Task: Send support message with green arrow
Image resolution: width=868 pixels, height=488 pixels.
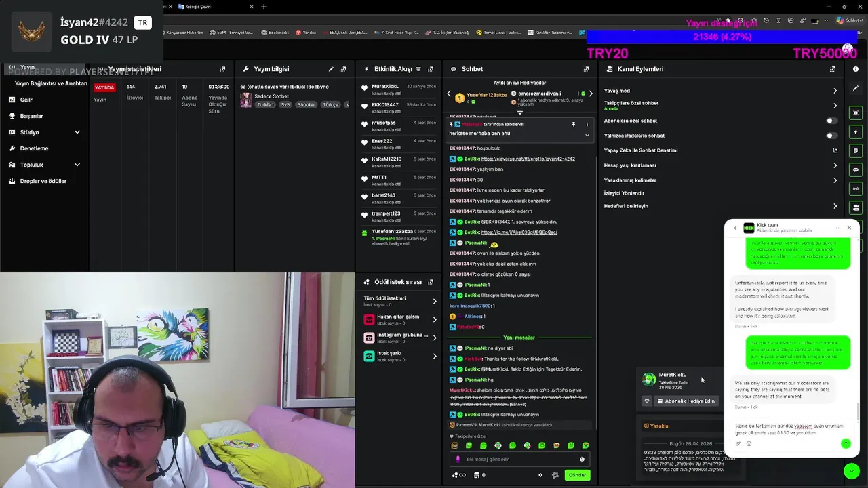Action: [x=846, y=443]
